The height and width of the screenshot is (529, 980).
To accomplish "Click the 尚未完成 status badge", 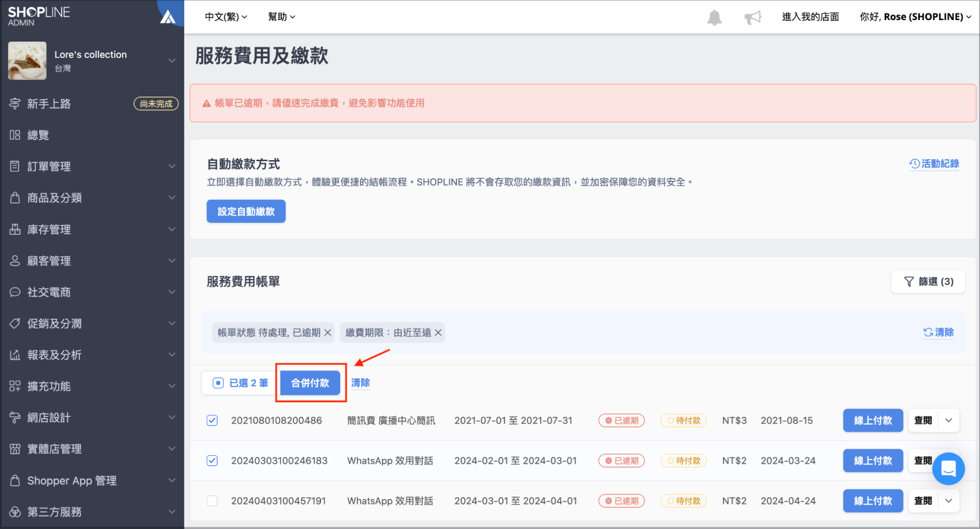I will click(x=156, y=104).
